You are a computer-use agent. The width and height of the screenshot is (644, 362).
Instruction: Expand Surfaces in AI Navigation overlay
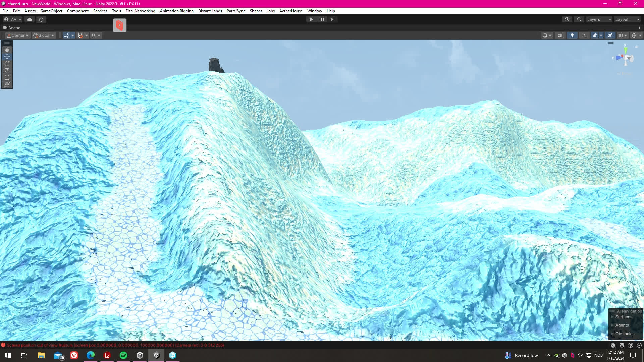click(x=612, y=317)
